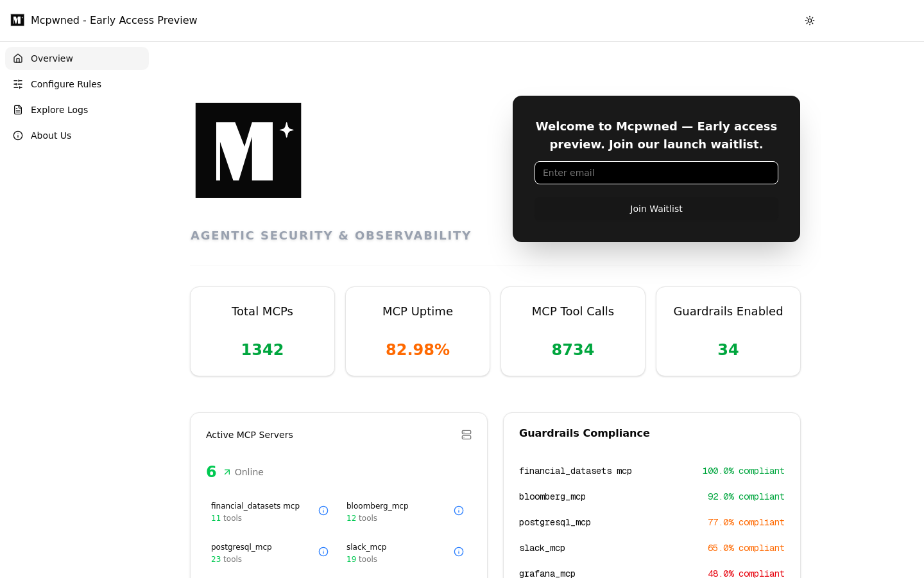The image size is (924, 578).
Task: Click the server icon in Active MCP Servers
Action: point(466,435)
